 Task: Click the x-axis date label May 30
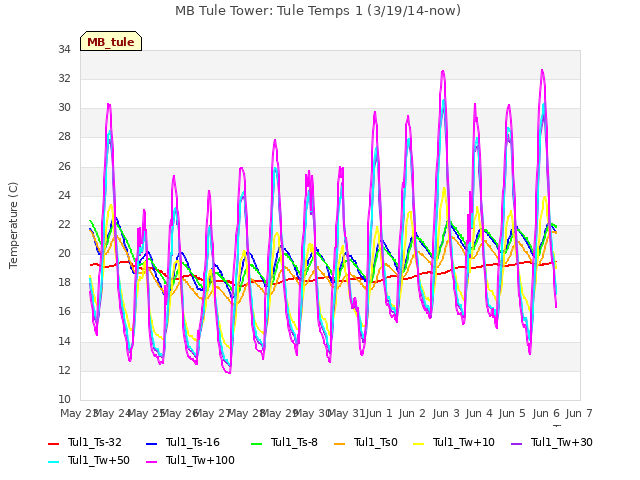pos(313,413)
